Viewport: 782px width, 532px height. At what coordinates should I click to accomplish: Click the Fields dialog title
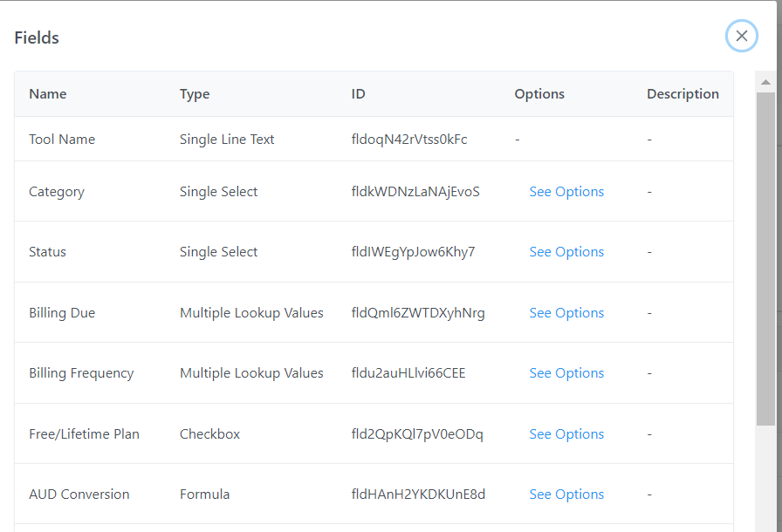(x=37, y=38)
